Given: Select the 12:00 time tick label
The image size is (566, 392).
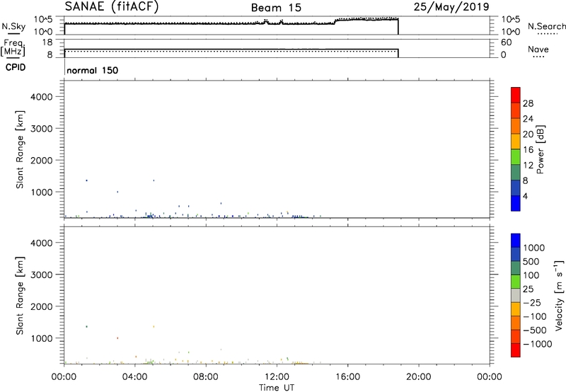Looking at the screenshot, I should click(x=277, y=377).
